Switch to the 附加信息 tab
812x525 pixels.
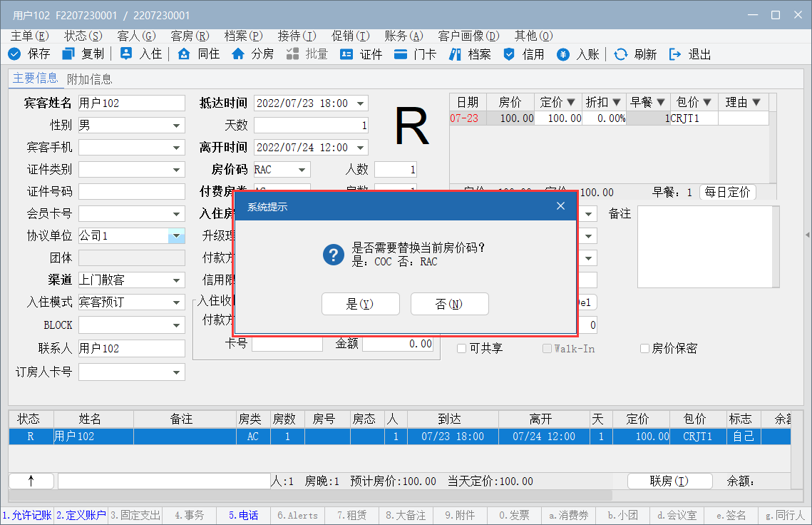[90, 78]
